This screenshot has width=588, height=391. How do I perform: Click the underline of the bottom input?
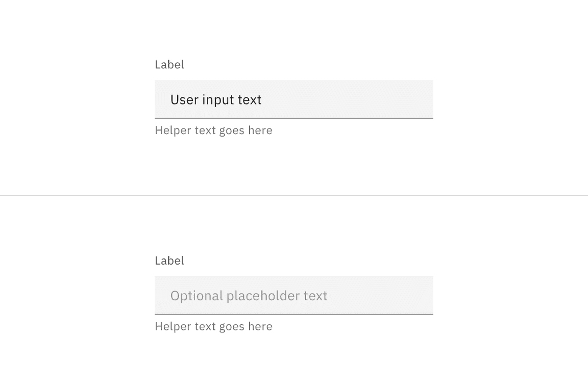click(294, 315)
